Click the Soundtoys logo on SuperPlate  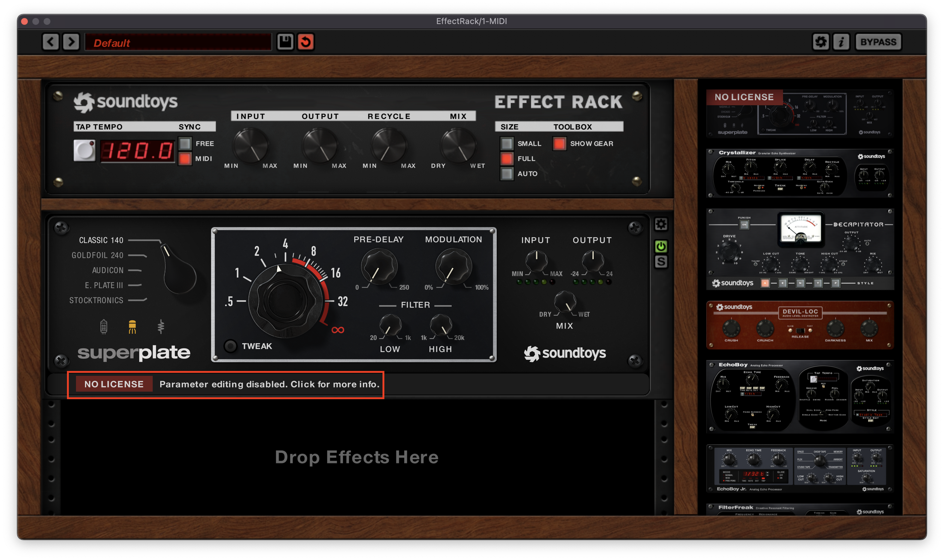(x=565, y=353)
